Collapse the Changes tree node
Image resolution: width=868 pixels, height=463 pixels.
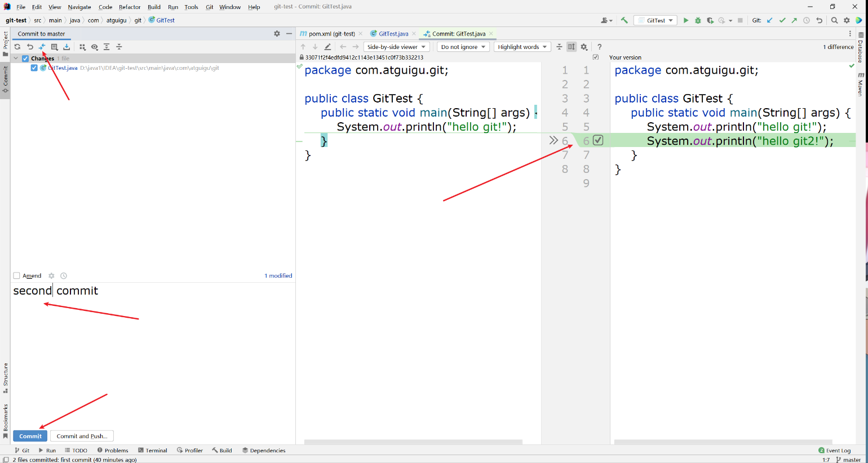pos(16,59)
